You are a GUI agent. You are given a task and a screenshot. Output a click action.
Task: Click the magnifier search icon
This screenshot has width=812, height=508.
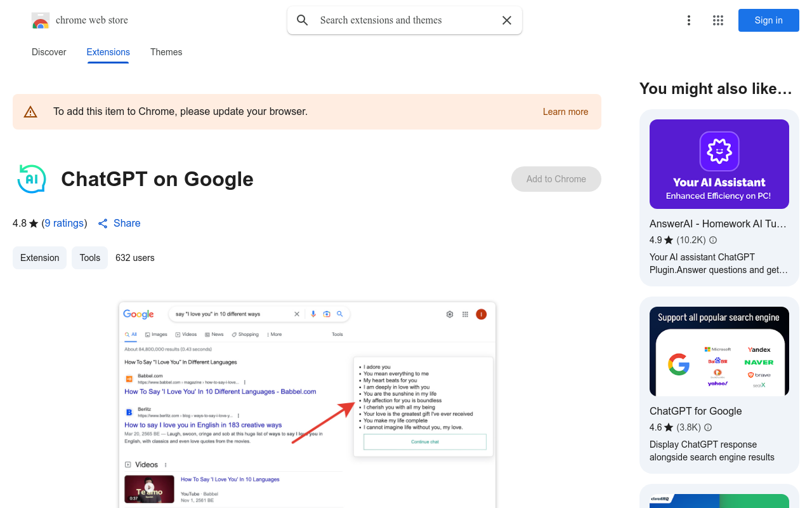click(x=303, y=20)
